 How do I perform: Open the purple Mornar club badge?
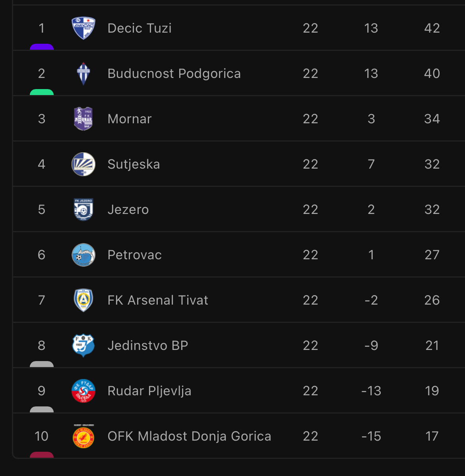coord(83,119)
